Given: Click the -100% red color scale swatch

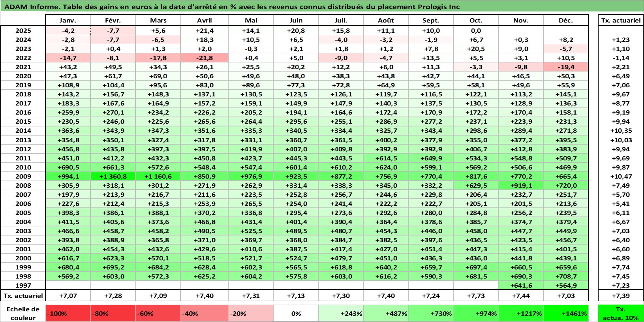Looking at the screenshot, I should (x=68, y=313).
